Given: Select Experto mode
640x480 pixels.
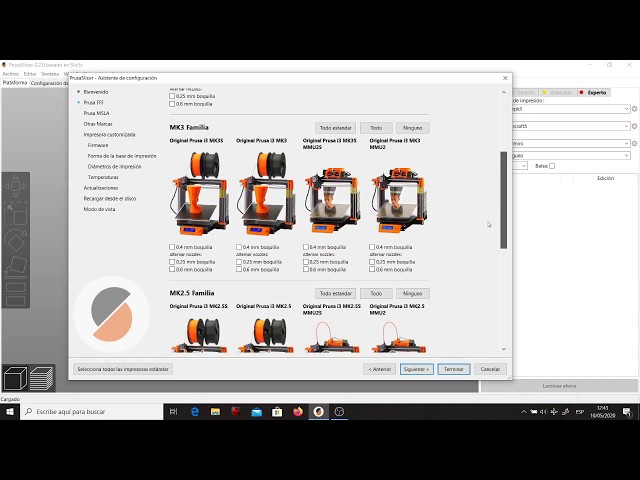Looking at the screenshot, I should coord(593,93).
